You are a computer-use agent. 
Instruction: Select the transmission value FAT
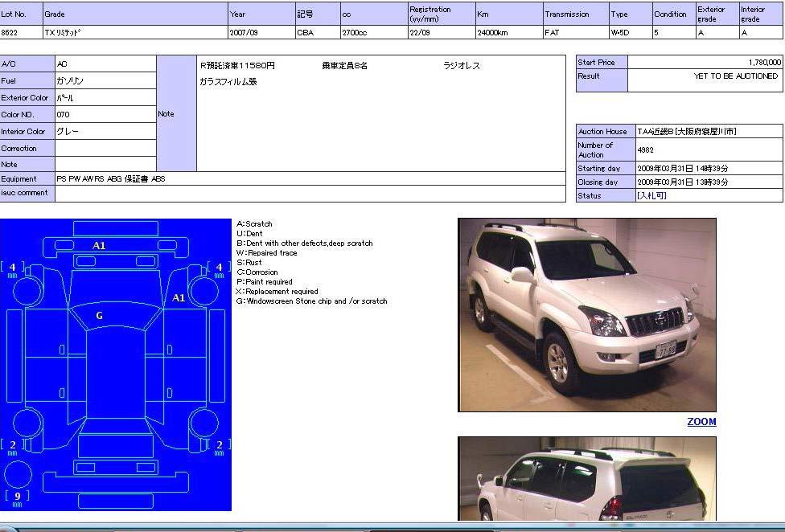click(x=552, y=32)
